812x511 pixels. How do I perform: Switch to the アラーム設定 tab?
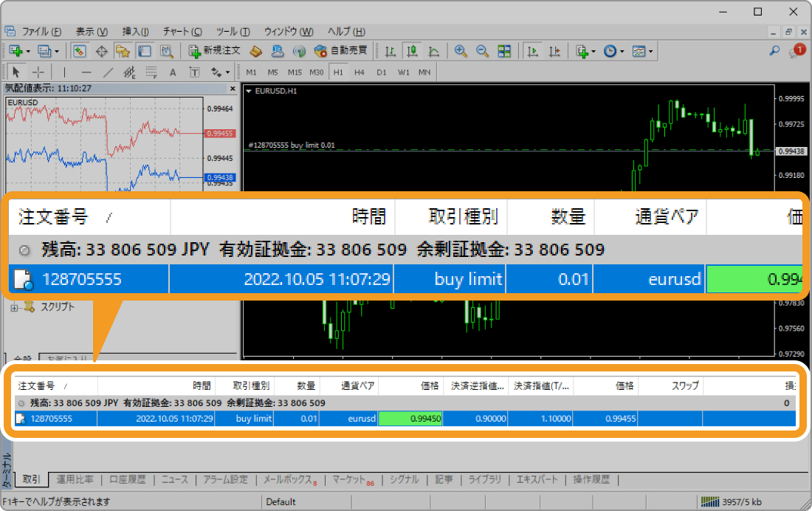pyautogui.click(x=226, y=479)
